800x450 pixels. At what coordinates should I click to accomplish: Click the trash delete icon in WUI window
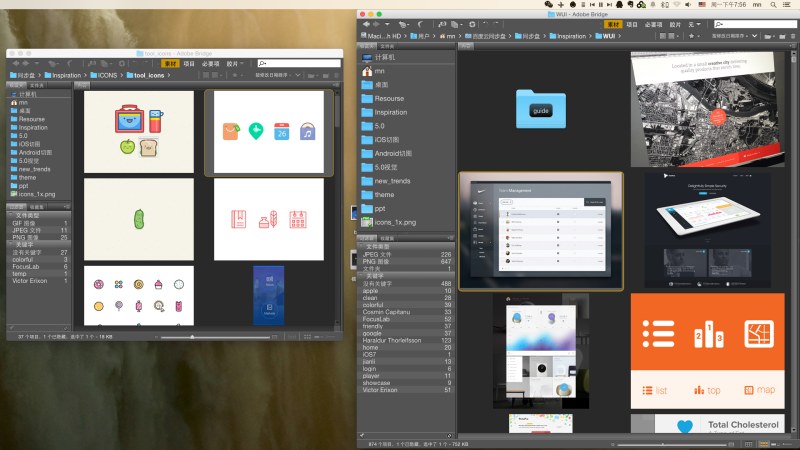[793, 36]
